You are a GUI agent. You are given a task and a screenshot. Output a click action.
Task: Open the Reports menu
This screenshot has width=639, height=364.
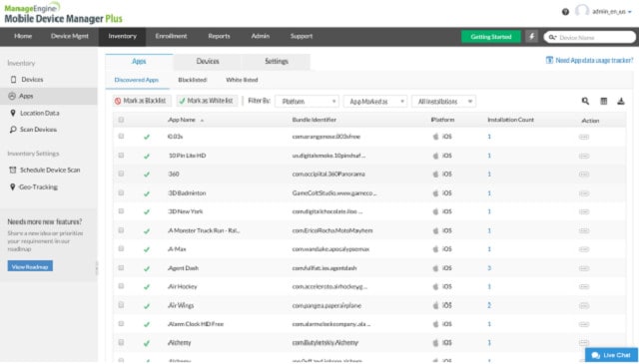(x=219, y=36)
